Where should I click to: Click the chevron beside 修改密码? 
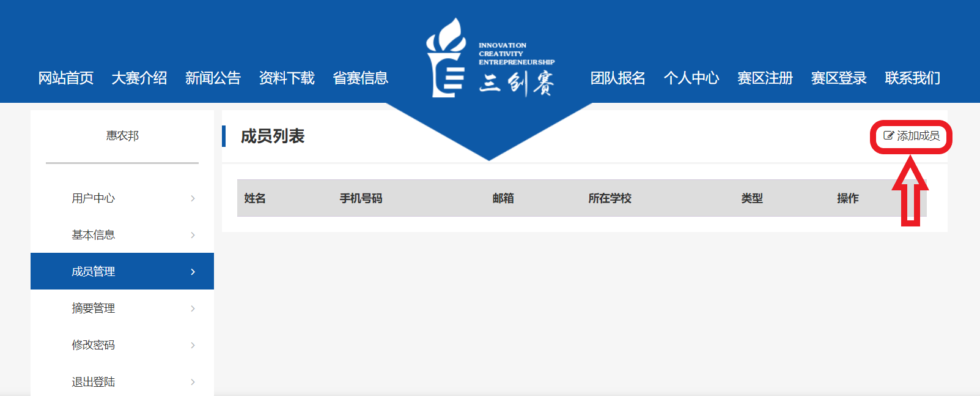[x=193, y=345]
